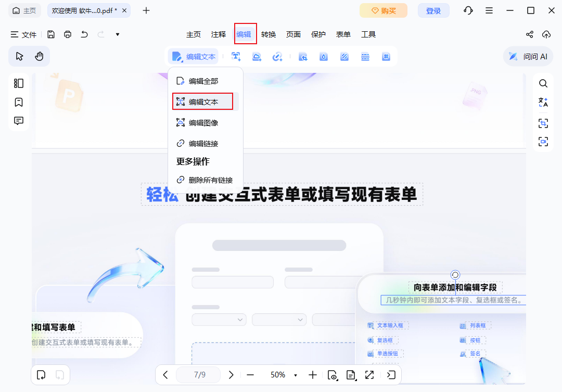The image size is (562, 392).
Task: Select the arrow selection tool
Action: [x=19, y=56]
